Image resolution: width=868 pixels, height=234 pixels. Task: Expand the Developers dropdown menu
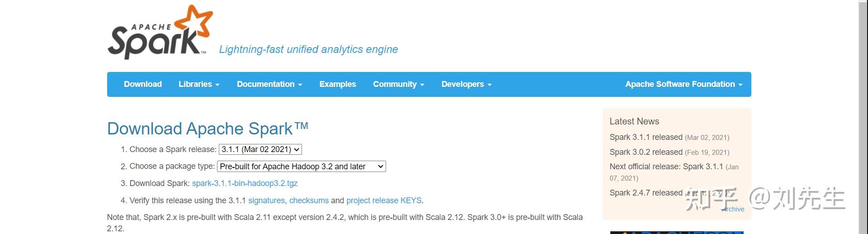(466, 84)
